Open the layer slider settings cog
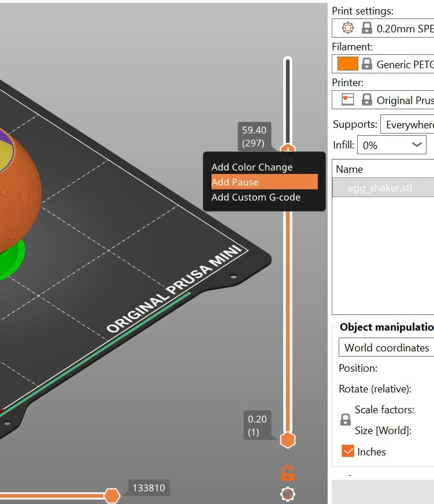The width and height of the screenshot is (434, 504). point(288,494)
